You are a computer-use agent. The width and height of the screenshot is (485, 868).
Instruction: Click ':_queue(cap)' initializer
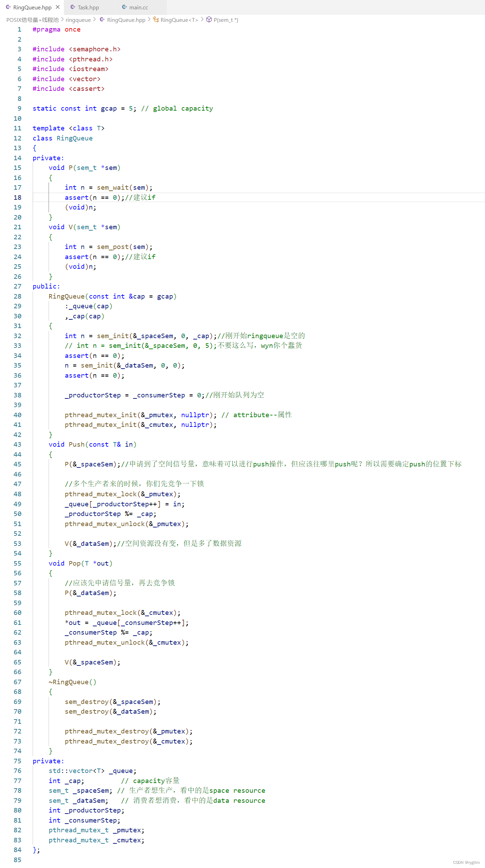pos(89,306)
